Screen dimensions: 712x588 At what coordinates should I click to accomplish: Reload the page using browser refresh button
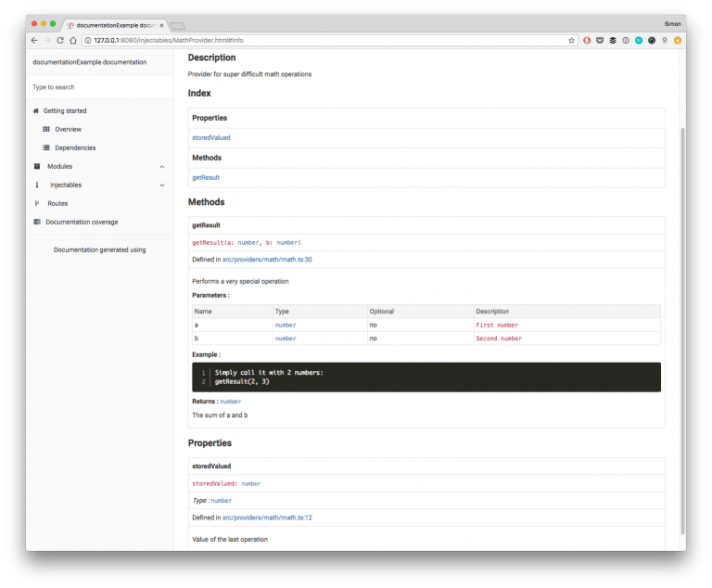tap(60, 41)
